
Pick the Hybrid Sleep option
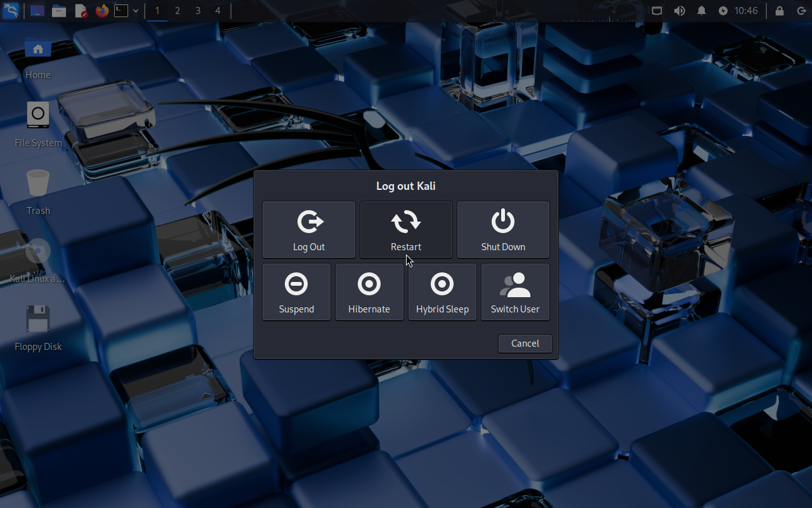click(x=442, y=292)
